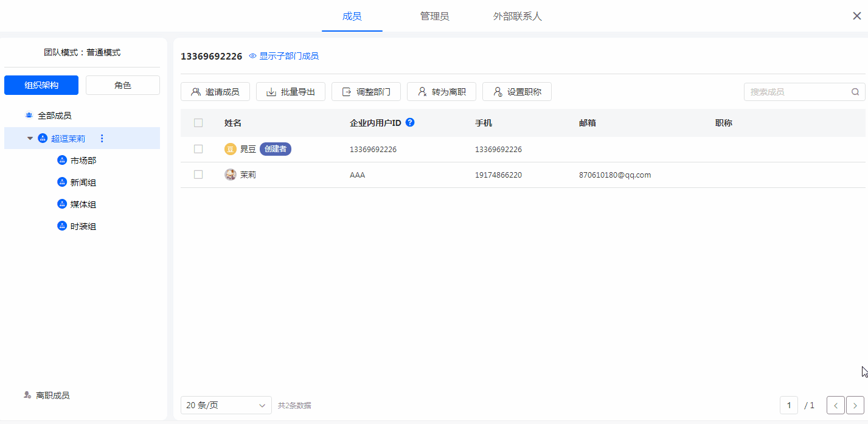Screen dimensions: 868x424
Task: Click the 全部成员 icon in the sidebar
Action: 29,116
